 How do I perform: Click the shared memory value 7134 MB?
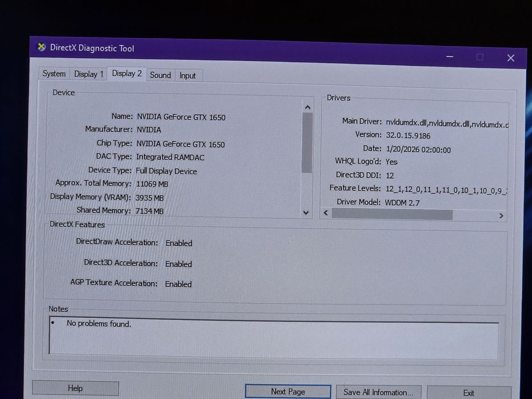[149, 211]
